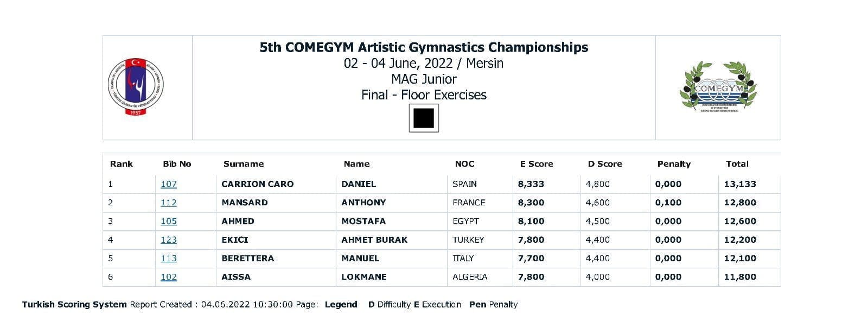
Task: Click the Total column header
Action: tap(737, 163)
